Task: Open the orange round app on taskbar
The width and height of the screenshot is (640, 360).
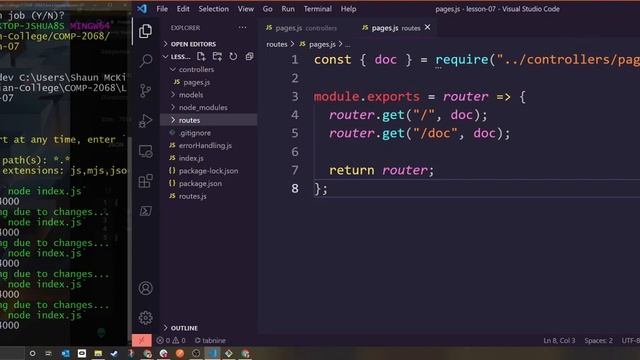Action: tap(180, 353)
